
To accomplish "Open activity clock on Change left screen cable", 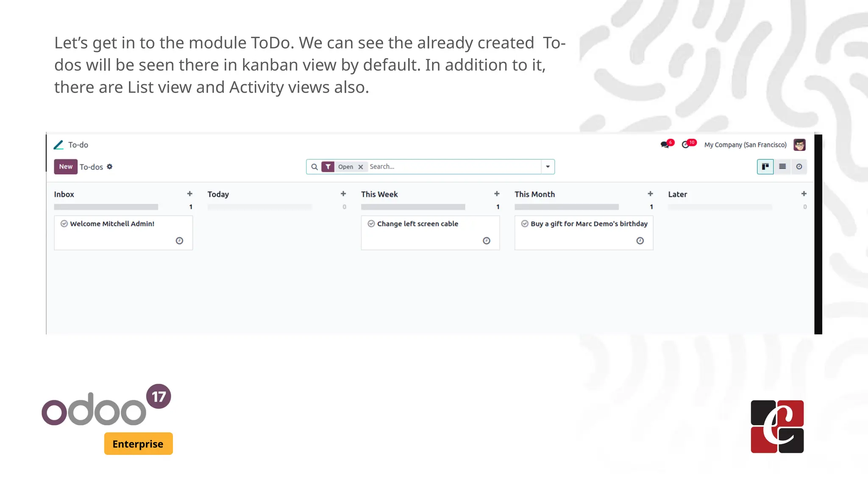I will [487, 241].
